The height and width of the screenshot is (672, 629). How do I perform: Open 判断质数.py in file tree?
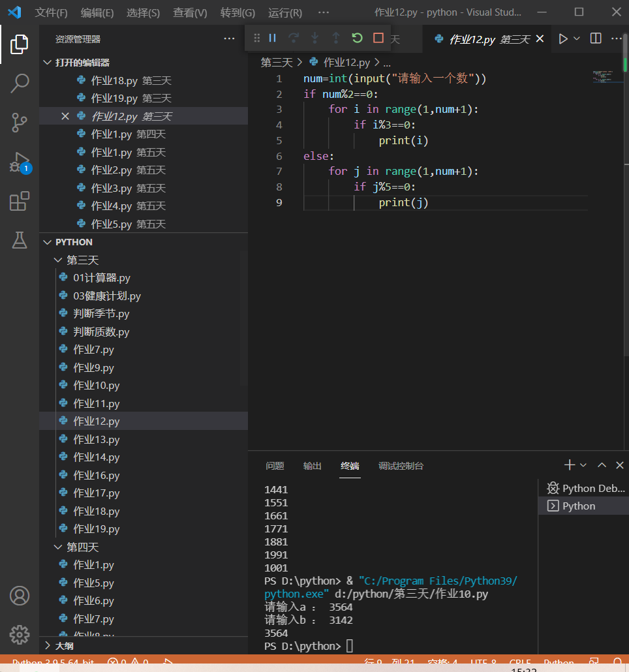(144, 331)
